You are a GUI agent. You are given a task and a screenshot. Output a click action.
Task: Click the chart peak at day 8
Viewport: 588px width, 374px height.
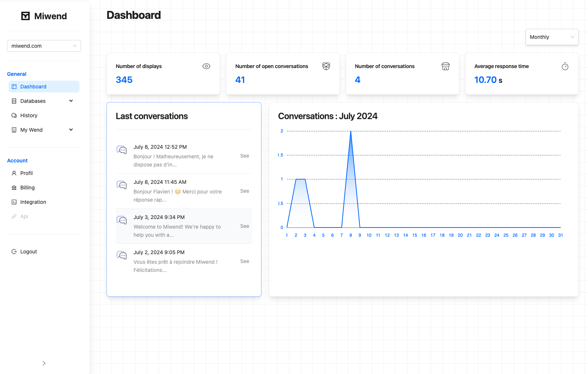(351, 132)
